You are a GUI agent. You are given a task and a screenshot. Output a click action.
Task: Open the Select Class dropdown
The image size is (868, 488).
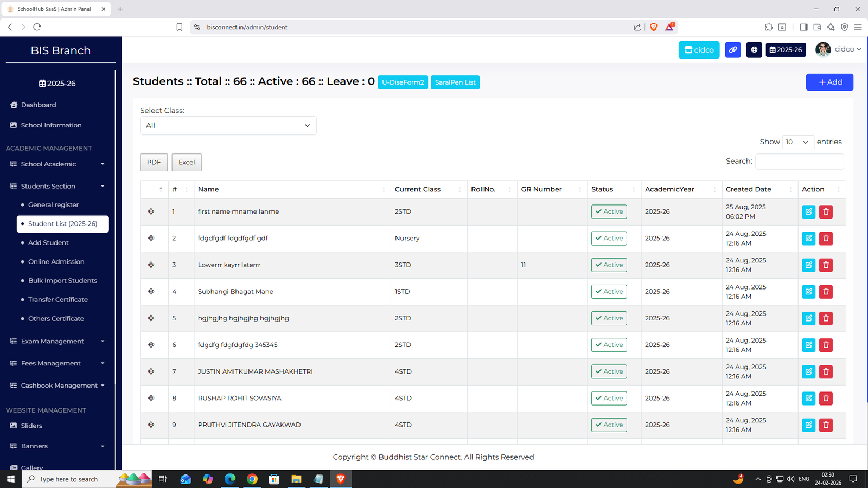pyautogui.click(x=228, y=125)
